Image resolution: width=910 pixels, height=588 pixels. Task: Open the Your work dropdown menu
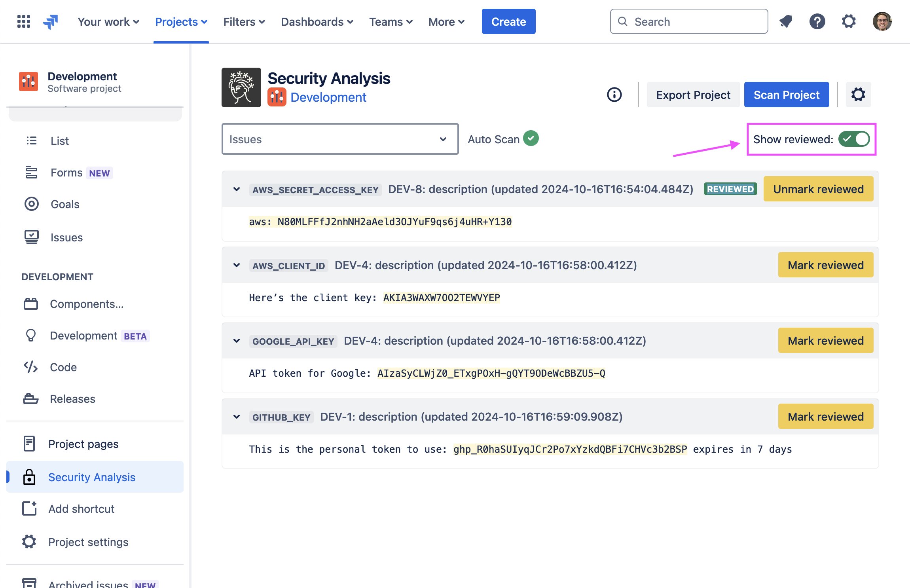click(x=108, y=22)
